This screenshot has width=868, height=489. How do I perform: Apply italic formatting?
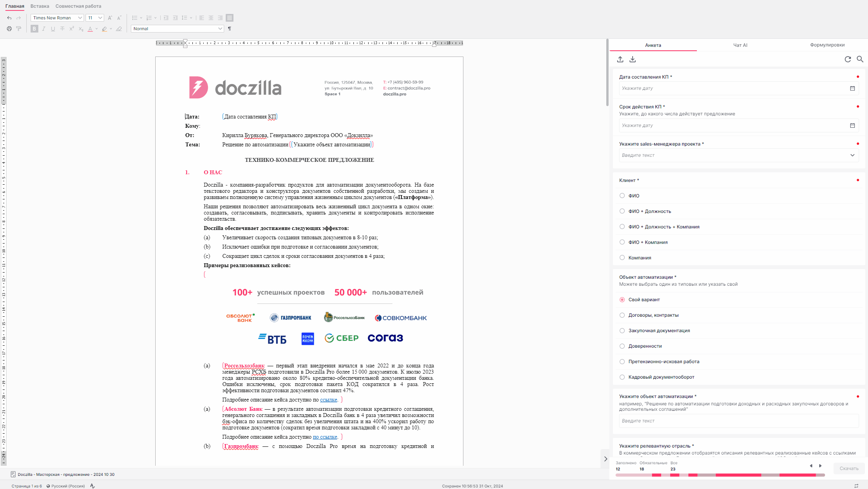44,29
